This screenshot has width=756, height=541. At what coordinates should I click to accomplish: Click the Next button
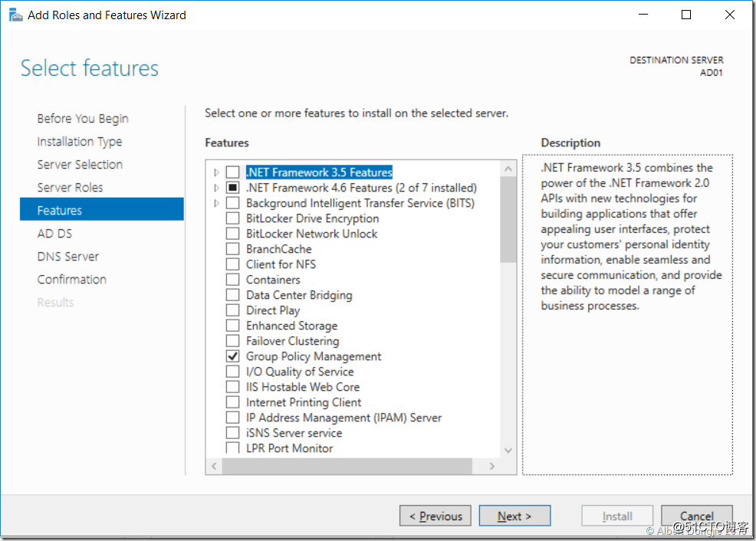pos(514,516)
